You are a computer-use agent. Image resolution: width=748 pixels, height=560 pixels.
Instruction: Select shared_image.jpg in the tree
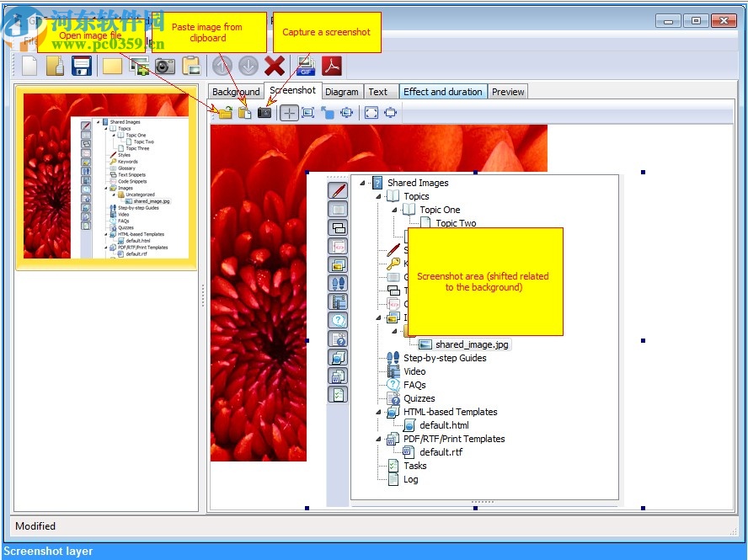pyautogui.click(x=472, y=344)
